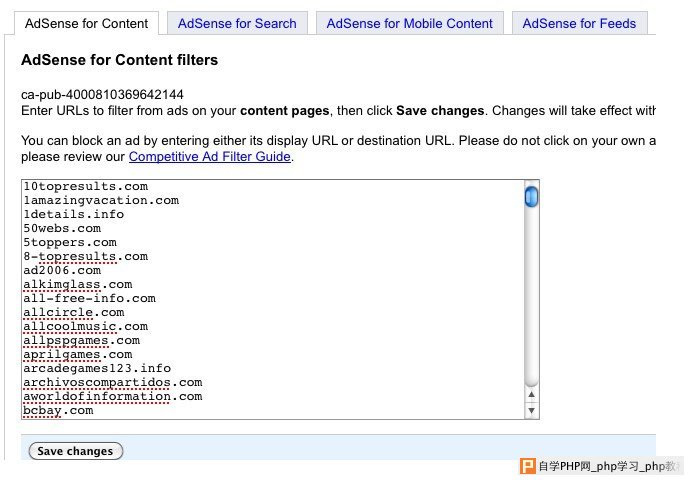This screenshot has width=689, height=480.
Task: Click the allpspgames.com entry in list
Action: click(81, 340)
